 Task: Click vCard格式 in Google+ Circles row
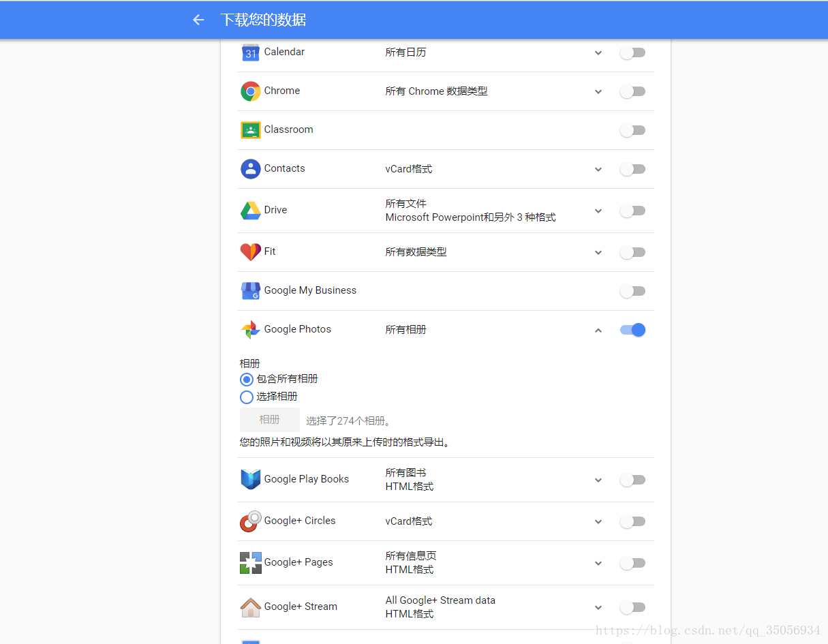(x=409, y=521)
